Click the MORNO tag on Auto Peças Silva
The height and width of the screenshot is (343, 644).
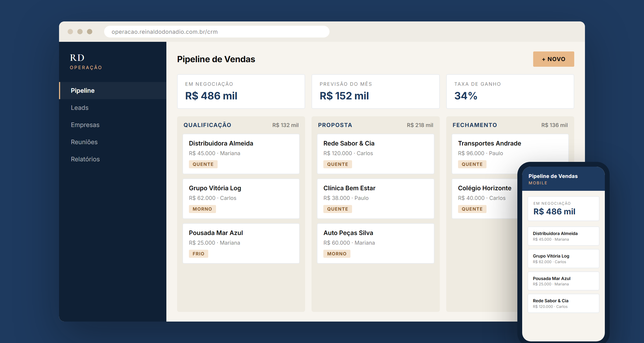[337, 254]
